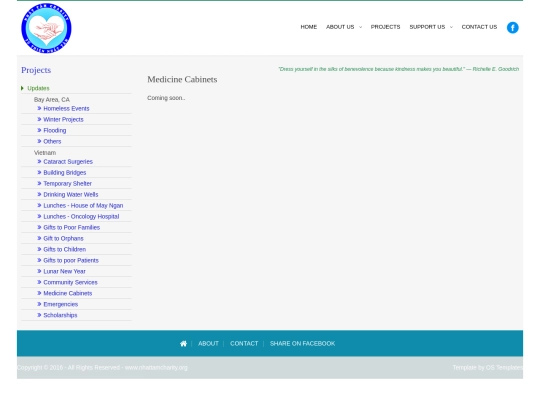The height and width of the screenshot is (405, 540).
Task: Click the Coming soon text
Action: [x=166, y=98]
